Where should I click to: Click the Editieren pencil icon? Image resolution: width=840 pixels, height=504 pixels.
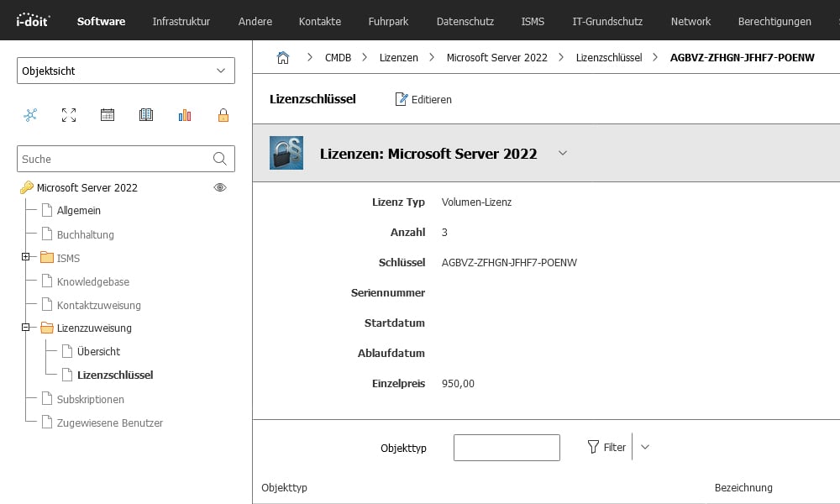(x=401, y=99)
